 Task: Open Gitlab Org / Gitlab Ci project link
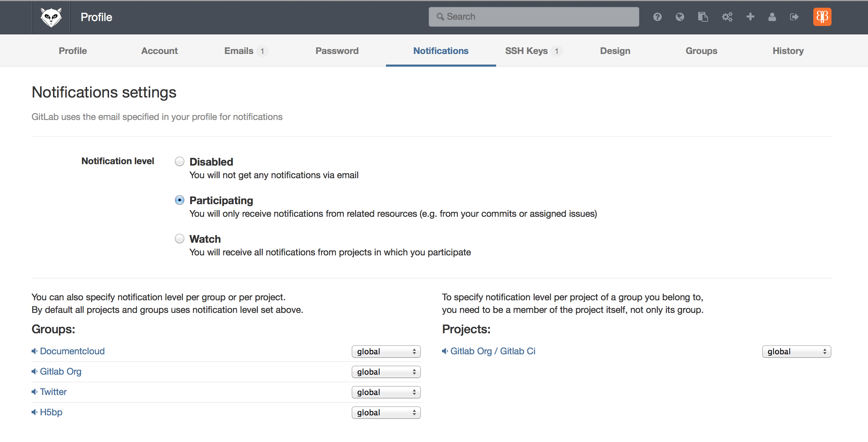[493, 351]
